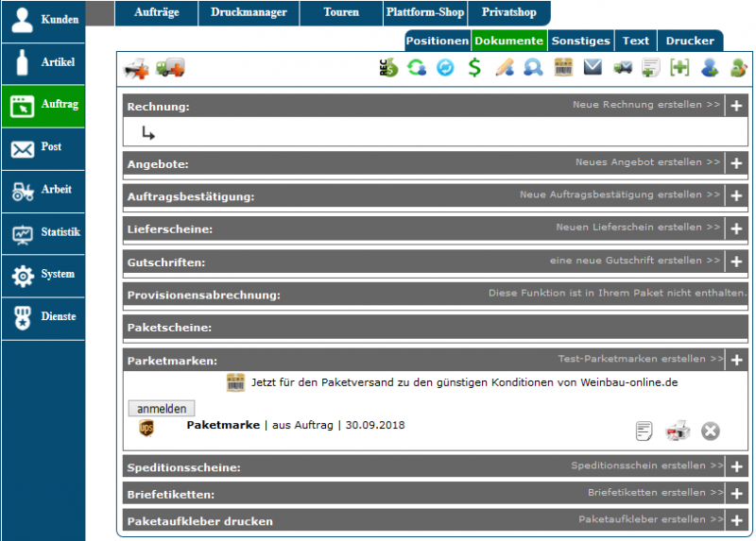Click the blue circular refresh icon
This screenshot has width=756, height=541.
point(445,68)
